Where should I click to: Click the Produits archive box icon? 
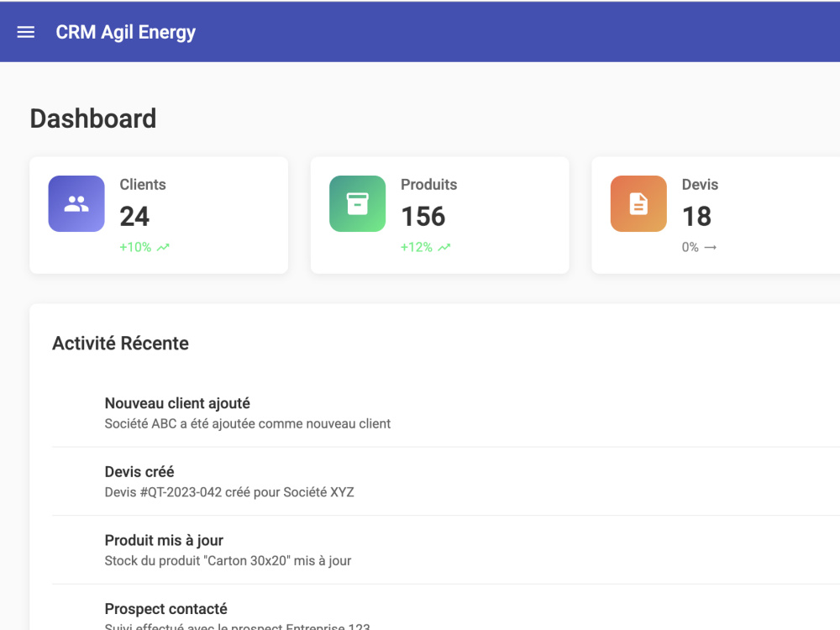point(357,203)
